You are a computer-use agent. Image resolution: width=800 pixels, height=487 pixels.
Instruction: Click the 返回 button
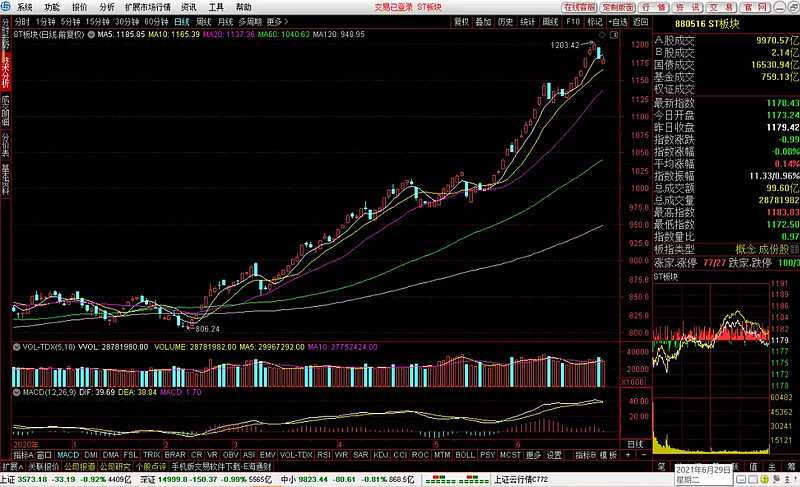pos(641,22)
